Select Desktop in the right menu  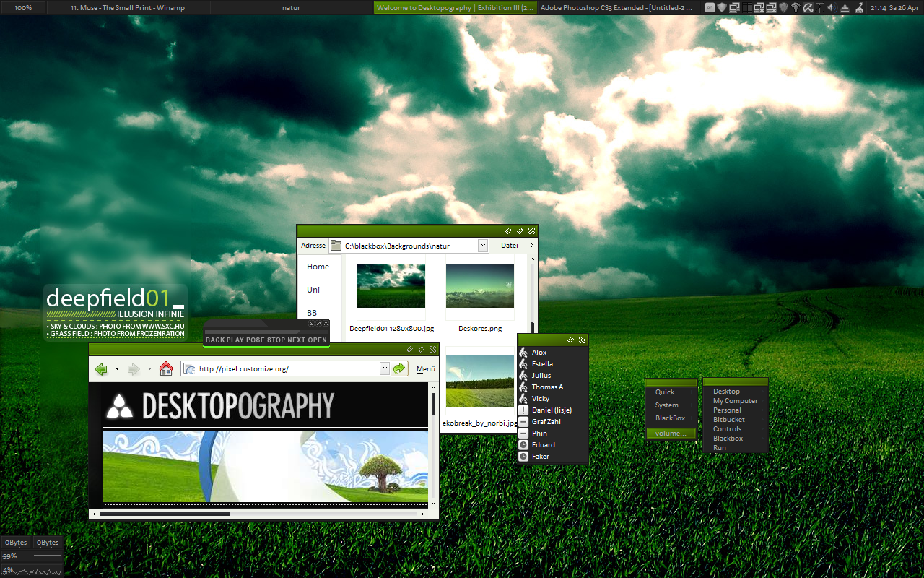[x=736, y=392]
